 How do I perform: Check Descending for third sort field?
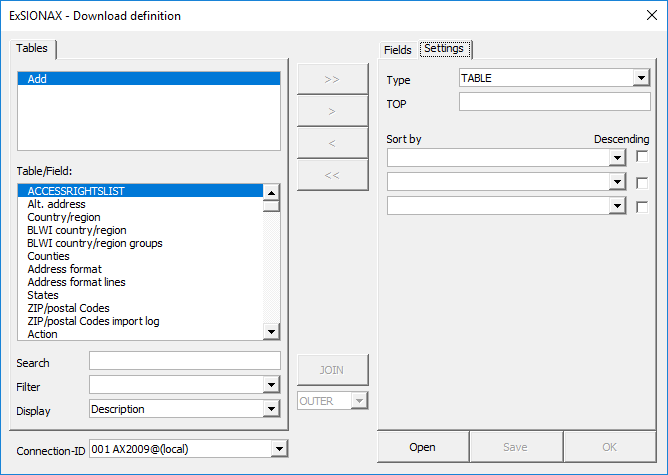tap(642, 207)
